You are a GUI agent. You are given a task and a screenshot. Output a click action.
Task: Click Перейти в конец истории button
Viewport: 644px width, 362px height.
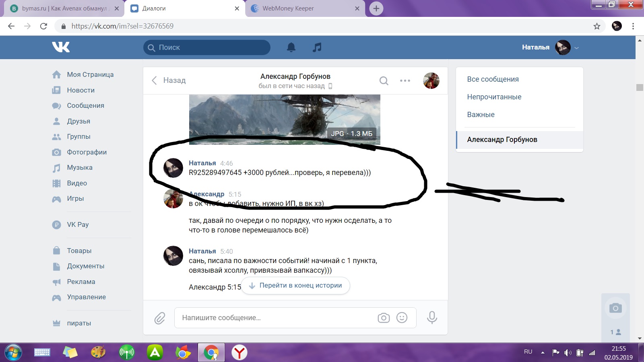pyautogui.click(x=295, y=286)
